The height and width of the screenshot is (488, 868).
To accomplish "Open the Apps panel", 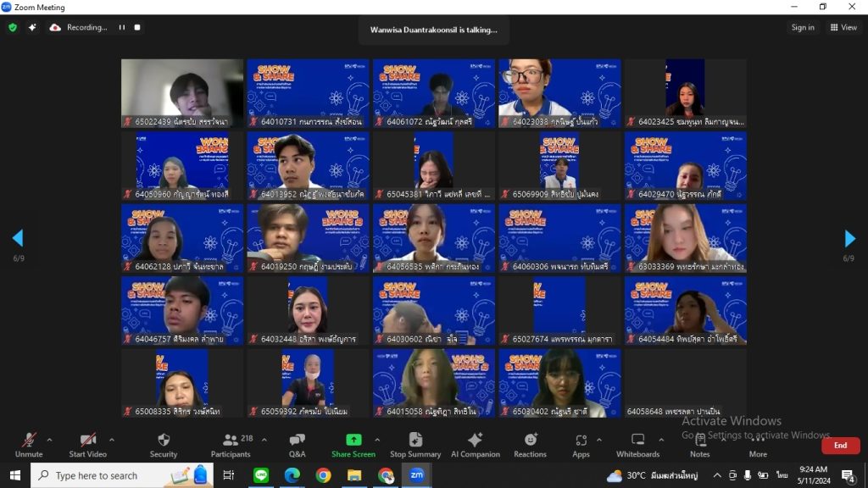I will pyautogui.click(x=581, y=446).
